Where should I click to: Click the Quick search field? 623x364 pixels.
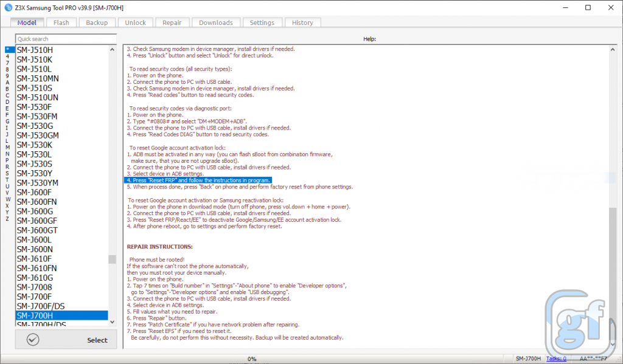66,39
